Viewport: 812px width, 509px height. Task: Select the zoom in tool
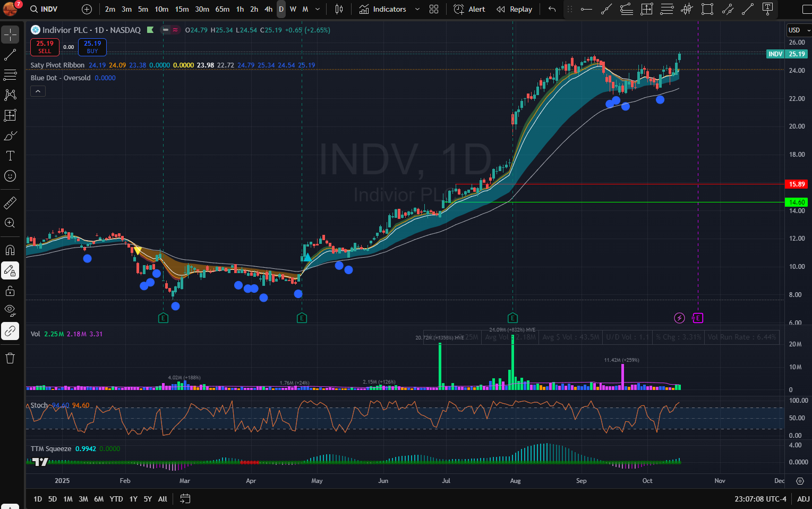[x=10, y=223]
